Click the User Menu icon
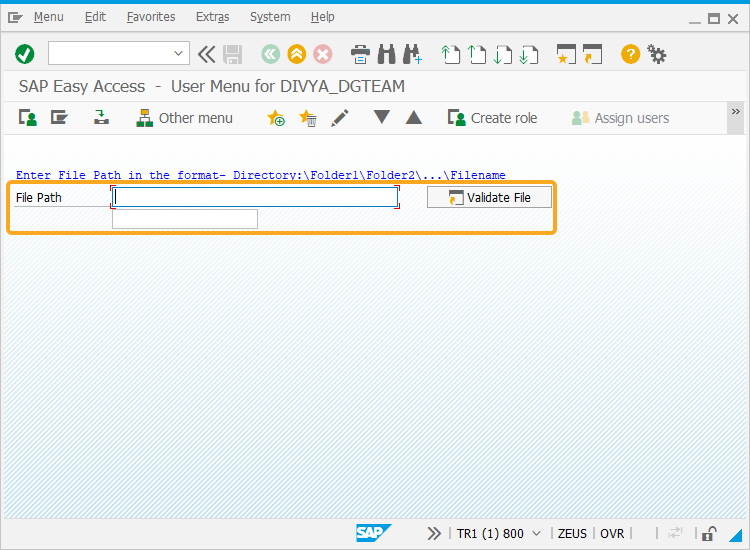This screenshot has height=550, width=750. tap(27, 118)
